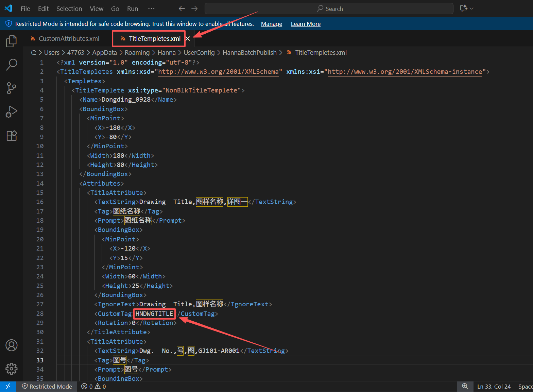Open the Selection menu
The width and height of the screenshot is (533, 392).
pyautogui.click(x=69, y=8)
